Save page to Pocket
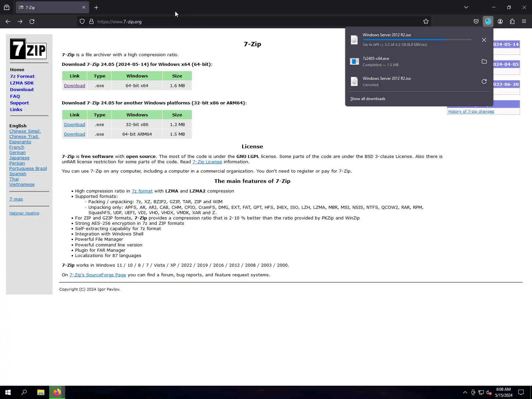Viewport: 532px width, 399px height. tap(476, 22)
